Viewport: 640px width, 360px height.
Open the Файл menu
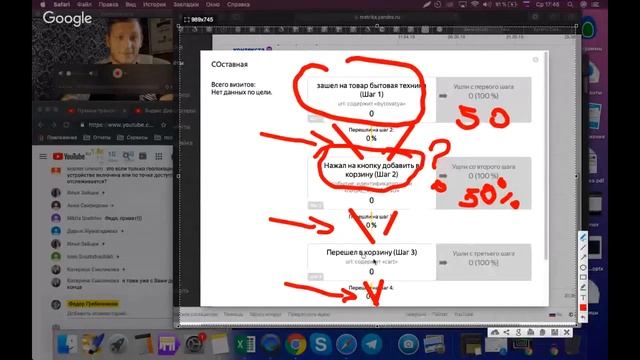(84, 4)
